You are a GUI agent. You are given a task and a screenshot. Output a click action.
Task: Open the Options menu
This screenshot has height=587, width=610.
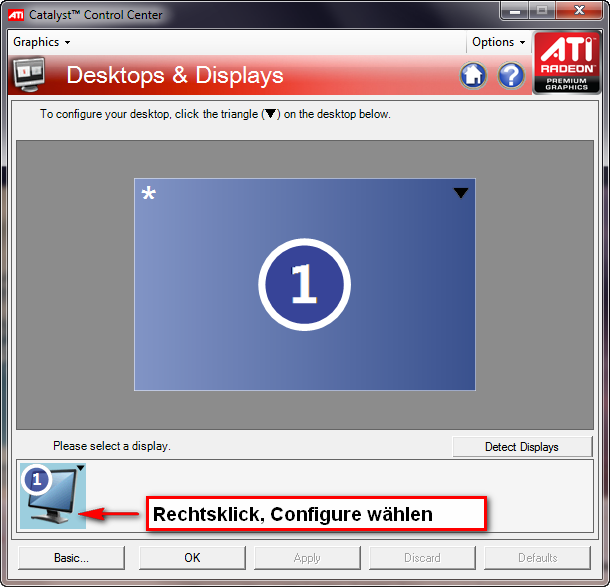pyautogui.click(x=498, y=42)
